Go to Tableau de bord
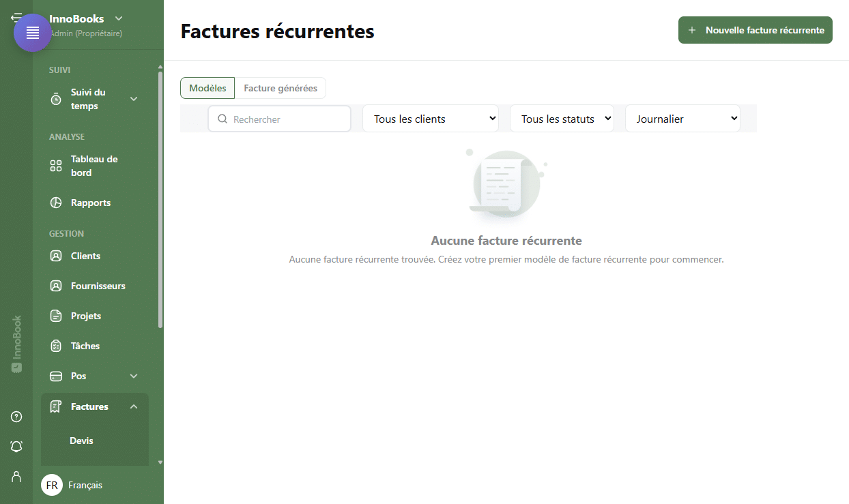Viewport: 849px width, 504px height. [95, 166]
